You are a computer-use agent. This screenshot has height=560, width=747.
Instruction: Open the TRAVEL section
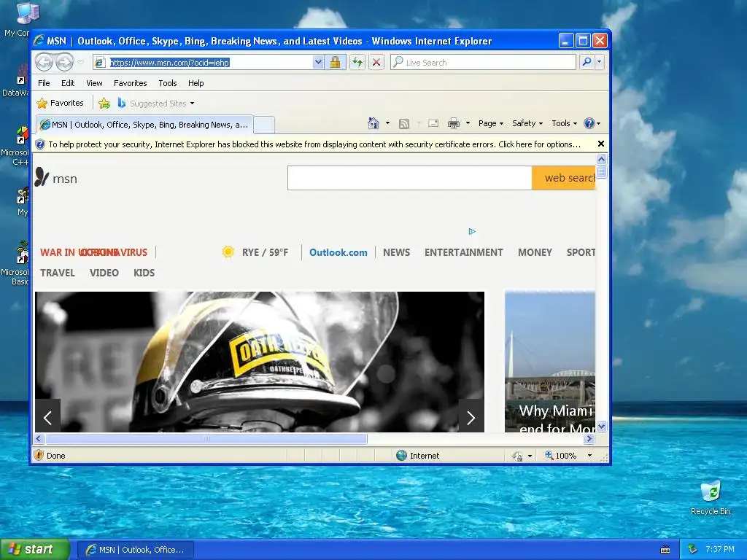57,273
